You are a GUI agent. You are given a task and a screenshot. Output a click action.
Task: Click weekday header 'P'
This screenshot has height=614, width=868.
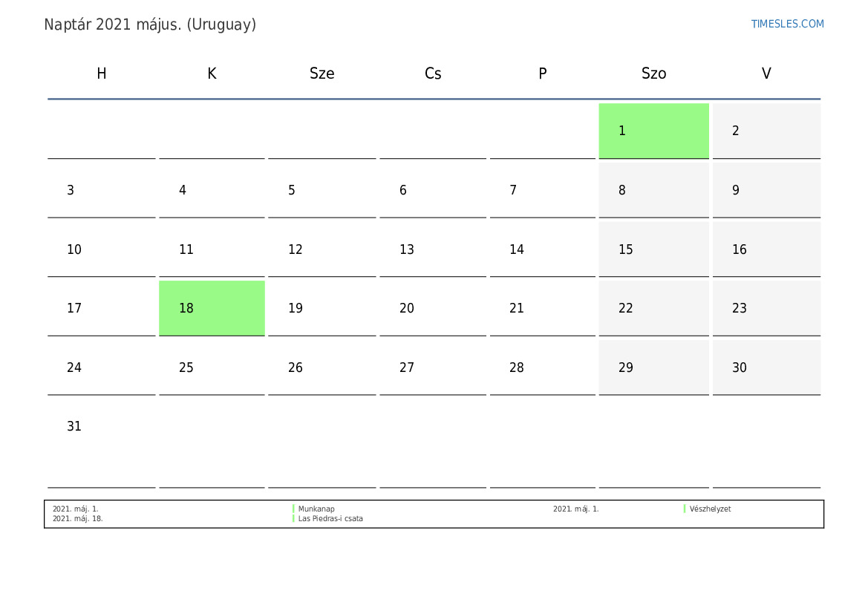point(543,73)
